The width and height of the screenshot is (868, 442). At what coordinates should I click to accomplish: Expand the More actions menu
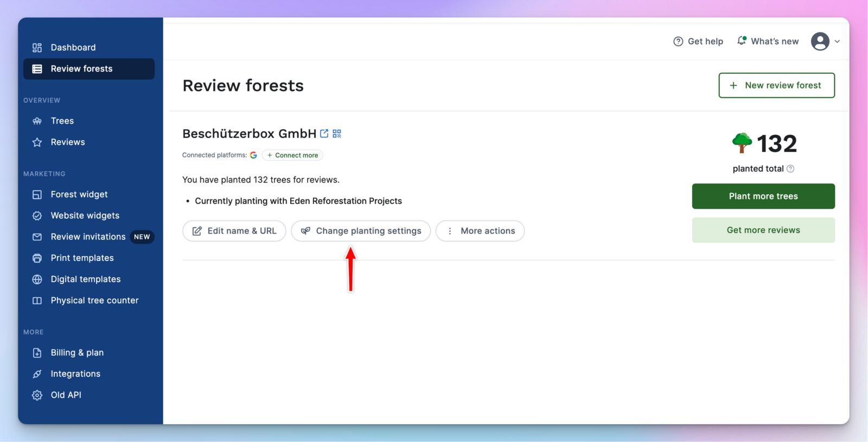[x=480, y=231]
